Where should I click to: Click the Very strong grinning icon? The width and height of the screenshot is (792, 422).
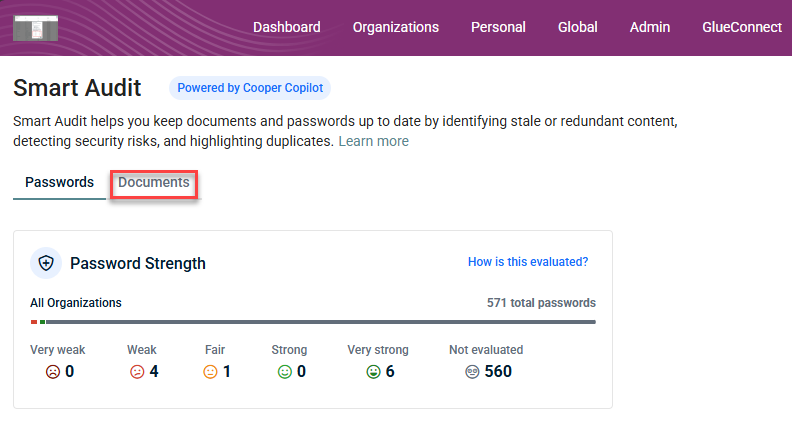373,372
